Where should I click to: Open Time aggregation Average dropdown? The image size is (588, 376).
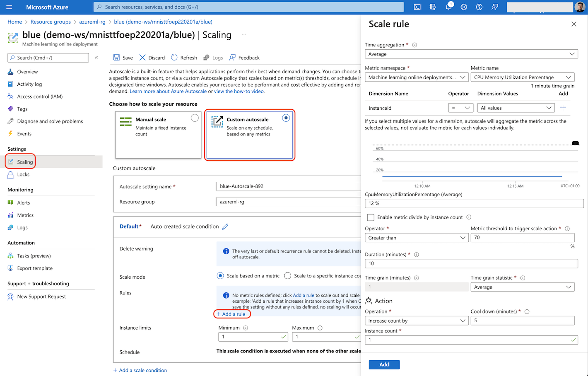pyautogui.click(x=471, y=54)
